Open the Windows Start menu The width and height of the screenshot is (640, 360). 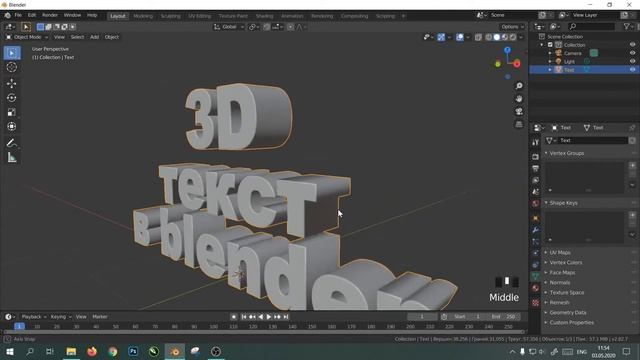click(9, 351)
